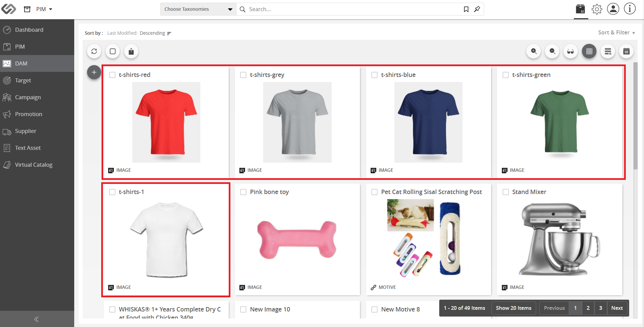
Task: Open user profile icon
Action: [613, 9]
